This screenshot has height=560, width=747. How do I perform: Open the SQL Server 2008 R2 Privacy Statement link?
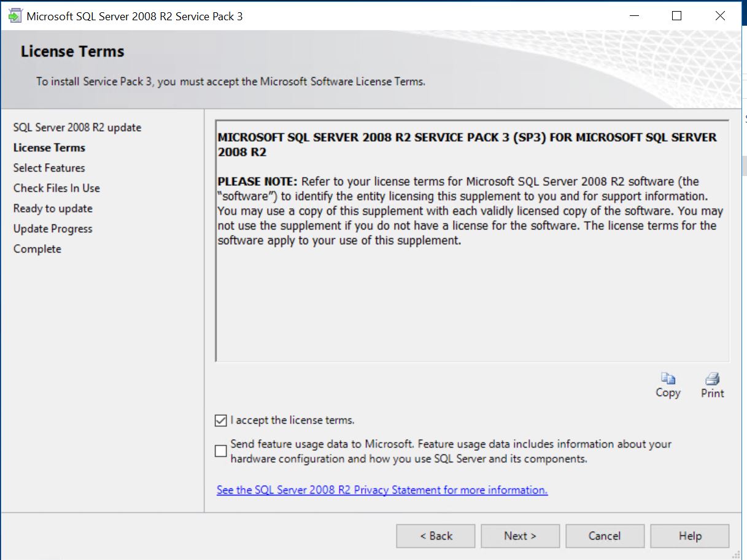(x=382, y=490)
